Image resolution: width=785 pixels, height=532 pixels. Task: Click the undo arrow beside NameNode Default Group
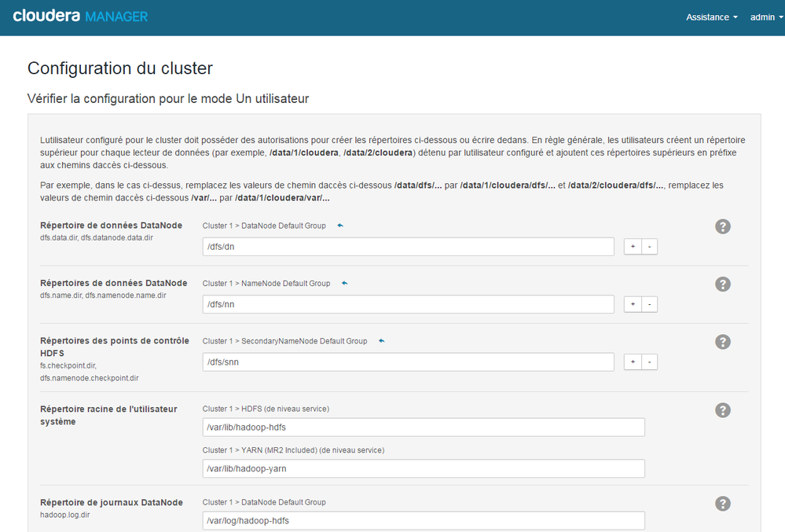pos(343,283)
